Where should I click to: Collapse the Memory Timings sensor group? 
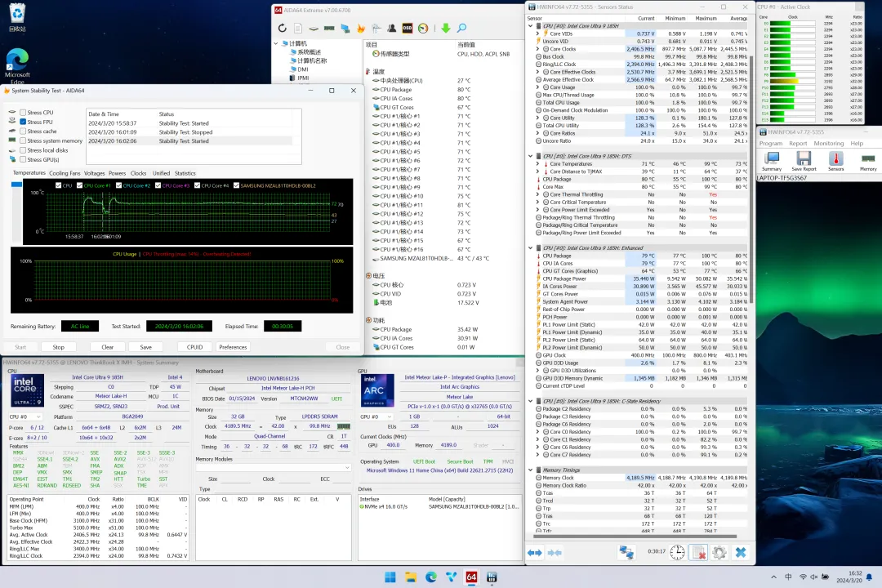tap(531, 470)
